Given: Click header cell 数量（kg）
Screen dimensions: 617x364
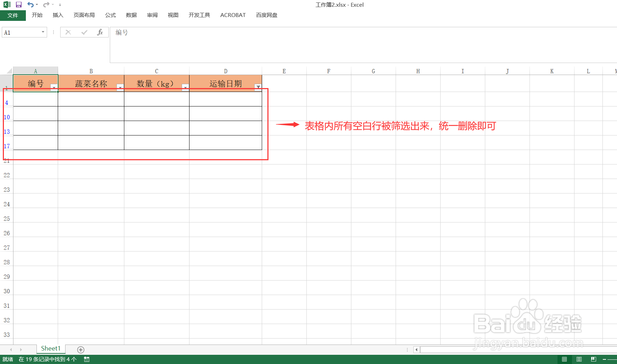Looking at the screenshot, I should point(157,83).
